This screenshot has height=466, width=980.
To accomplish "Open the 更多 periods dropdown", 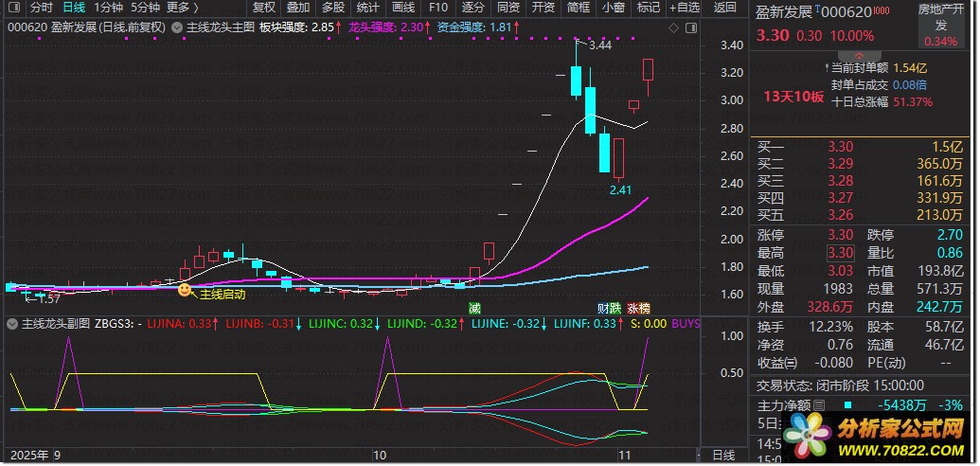I will coord(183,9).
